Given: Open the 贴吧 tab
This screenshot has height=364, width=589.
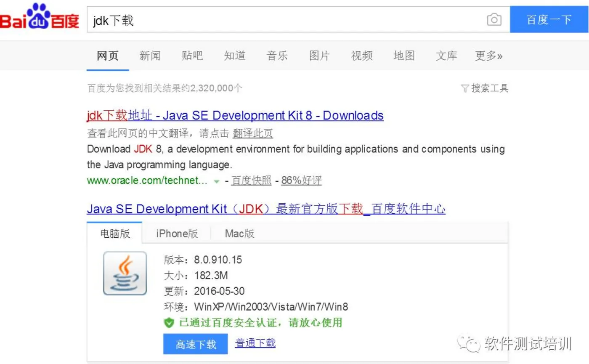Looking at the screenshot, I should pos(192,56).
